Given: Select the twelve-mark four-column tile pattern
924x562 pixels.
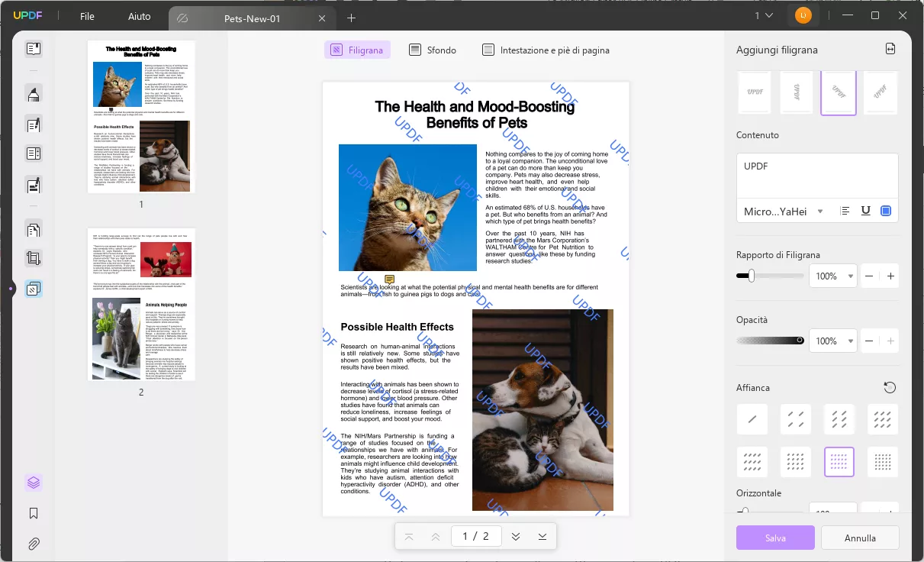Looking at the screenshot, I should point(752,462).
